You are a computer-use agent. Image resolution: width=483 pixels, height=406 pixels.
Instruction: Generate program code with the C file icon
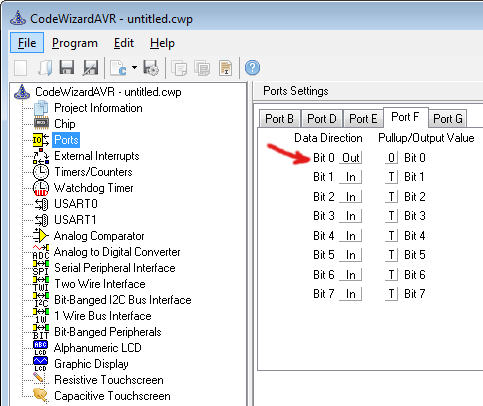coord(118,68)
